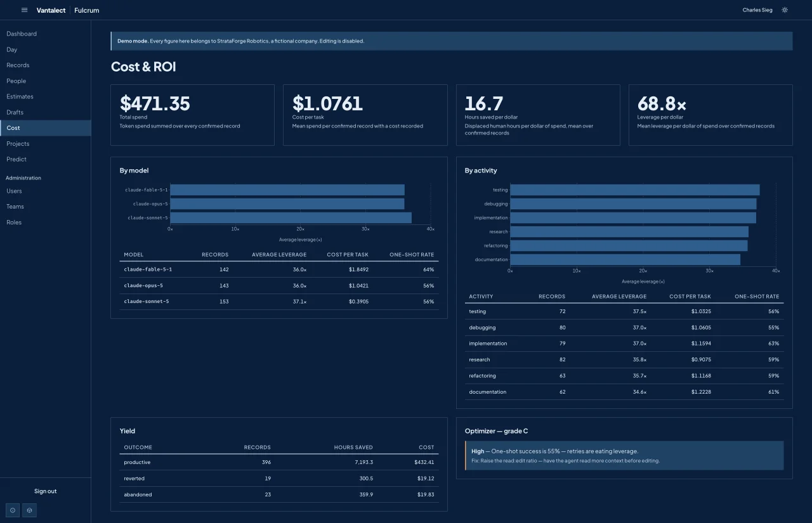This screenshot has height=523, width=812.
Task: Go to Day in the sidebar
Action: click(45, 49)
